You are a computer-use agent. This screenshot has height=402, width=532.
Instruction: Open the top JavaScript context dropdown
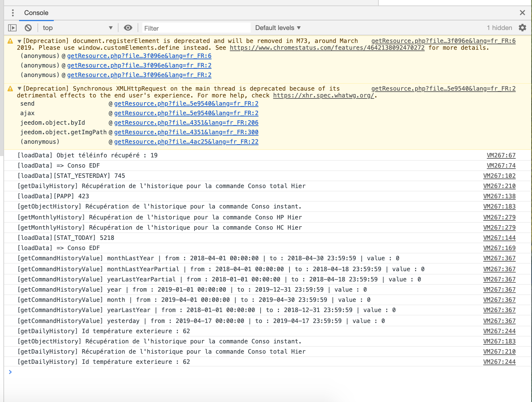78,28
